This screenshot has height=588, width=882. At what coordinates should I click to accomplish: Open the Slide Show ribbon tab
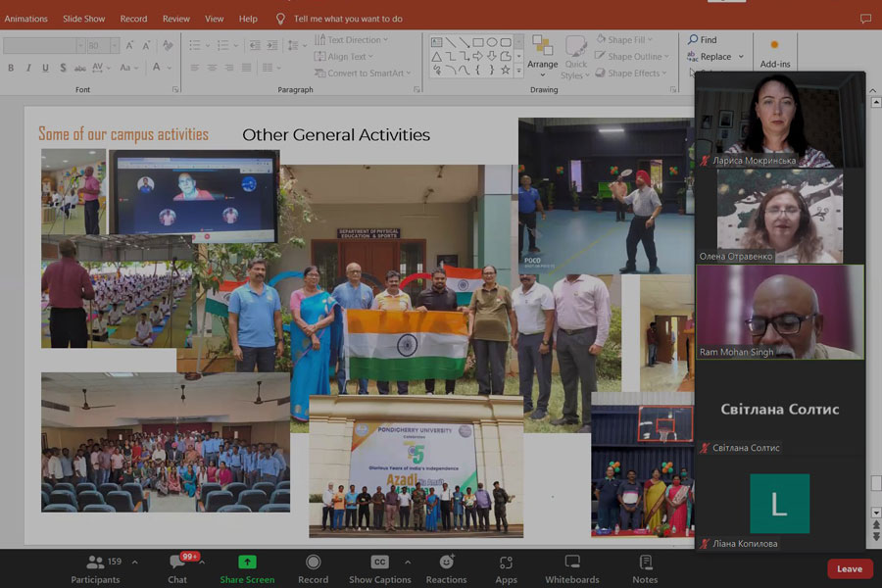click(83, 19)
